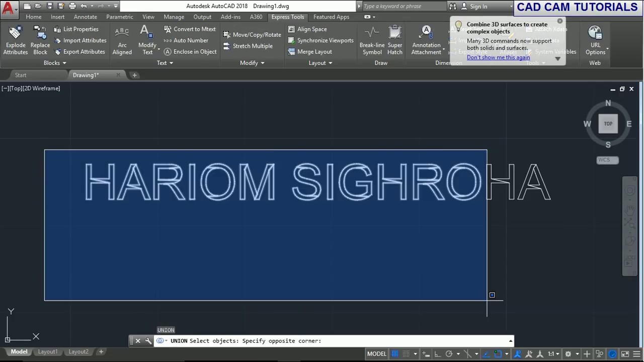Close the Drawing1 file tab

[118, 75]
